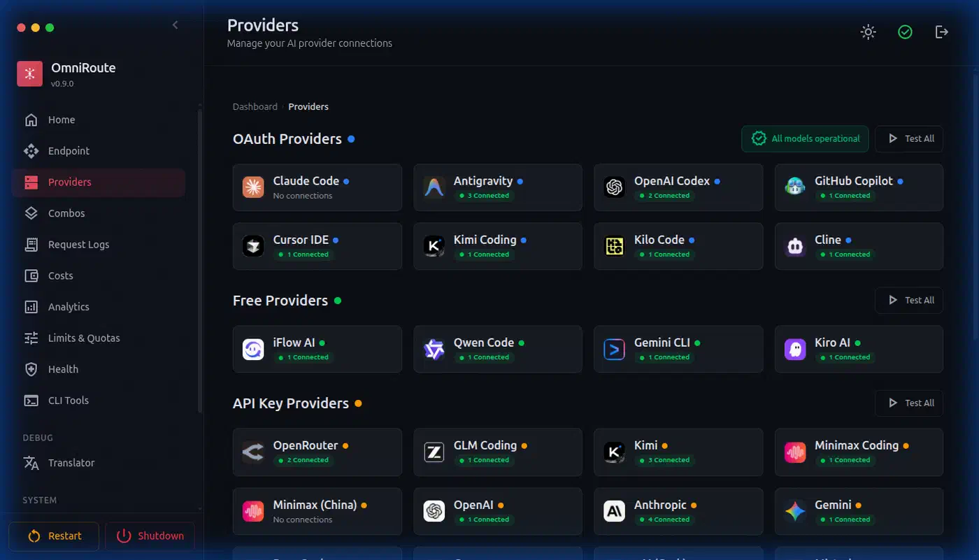Open Request Logs from the sidebar
Screen dimensions: 979x560
tap(99, 245)
